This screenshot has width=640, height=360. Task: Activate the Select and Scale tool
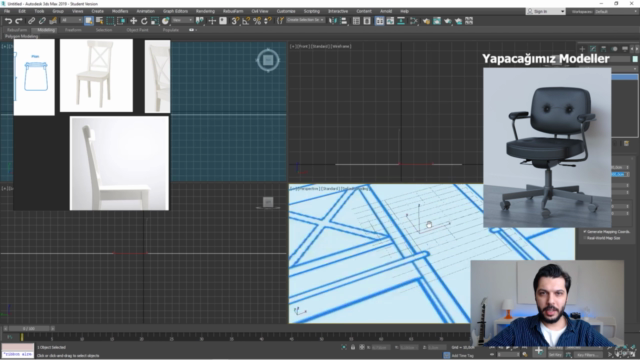coord(155,21)
